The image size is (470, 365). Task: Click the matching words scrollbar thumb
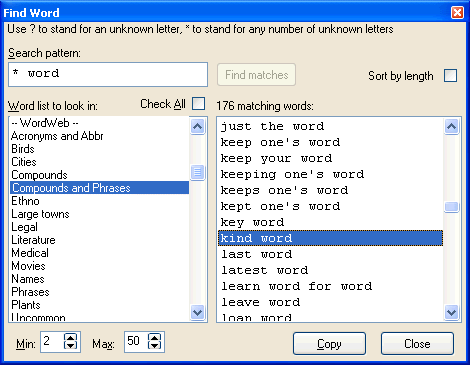(x=452, y=207)
